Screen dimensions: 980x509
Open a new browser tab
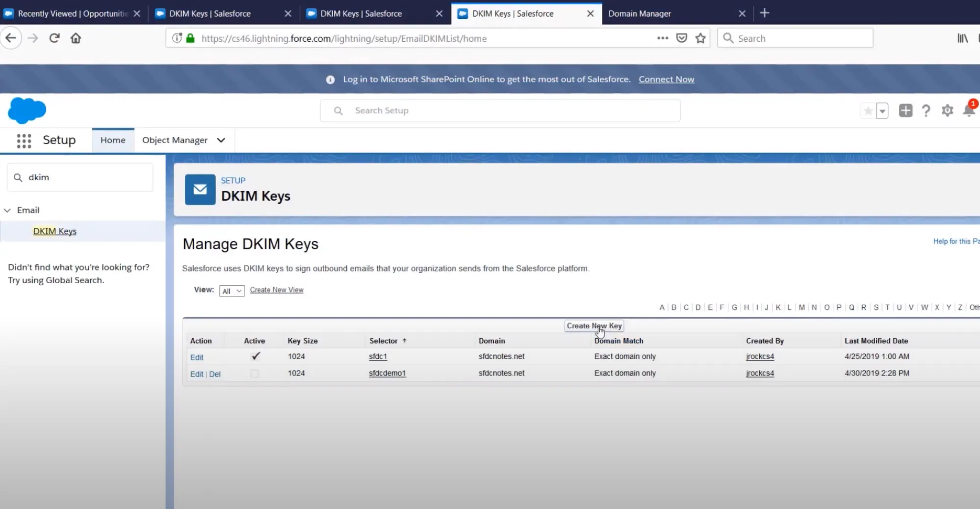(x=764, y=13)
